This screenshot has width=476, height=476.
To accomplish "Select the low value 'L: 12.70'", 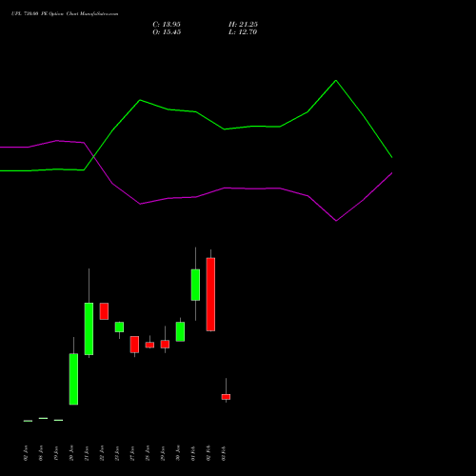I will click(243, 32).
